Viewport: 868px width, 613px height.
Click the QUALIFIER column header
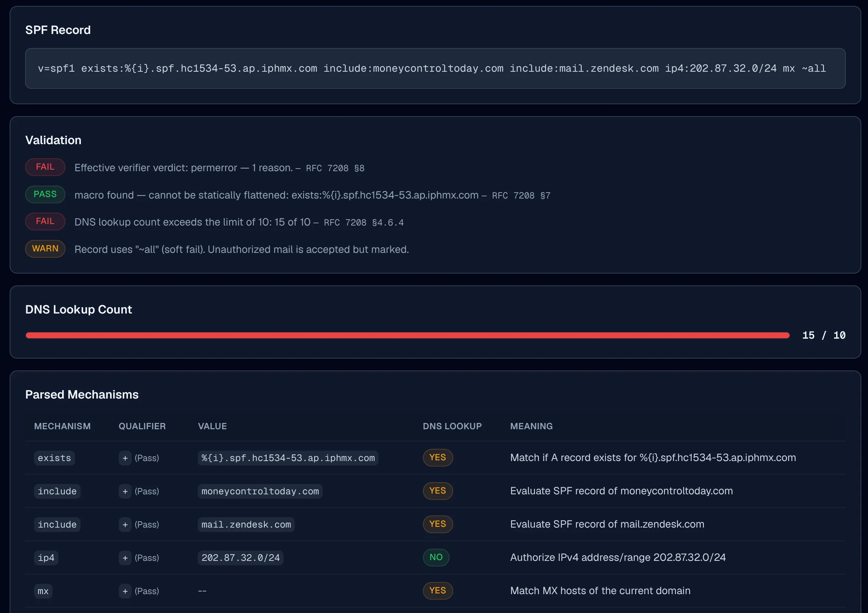tap(142, 426)
